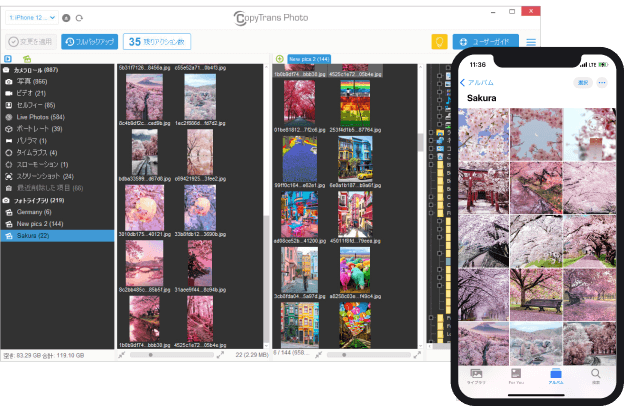Tap the For You tab on the phone
624x406 pixels.
[x=516, y=376]
